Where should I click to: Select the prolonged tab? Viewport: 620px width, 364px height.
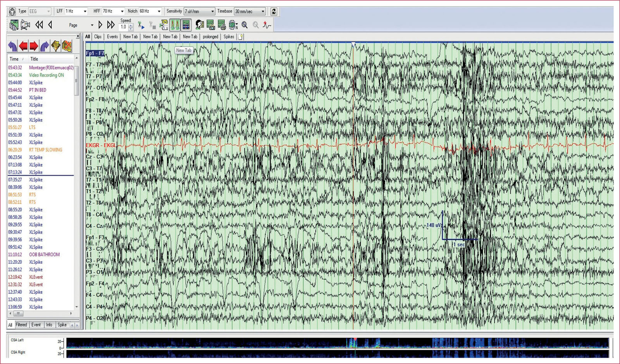pyautogui.click(x=210, y=37)
